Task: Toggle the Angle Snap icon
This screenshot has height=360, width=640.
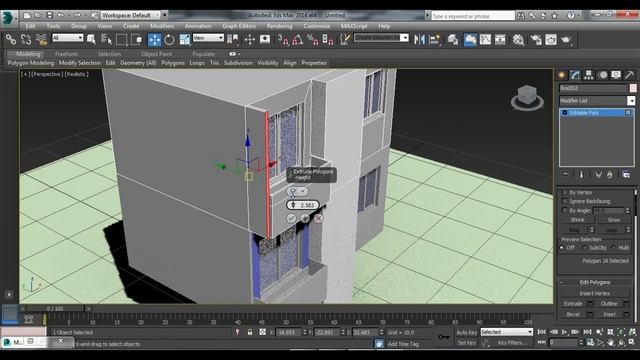Action: (x=298, y=40)
